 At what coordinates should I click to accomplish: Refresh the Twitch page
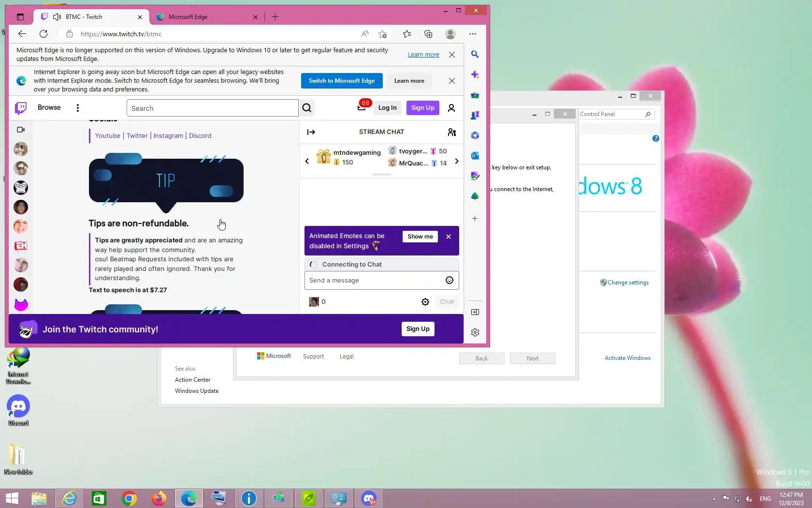pos(43,34)
